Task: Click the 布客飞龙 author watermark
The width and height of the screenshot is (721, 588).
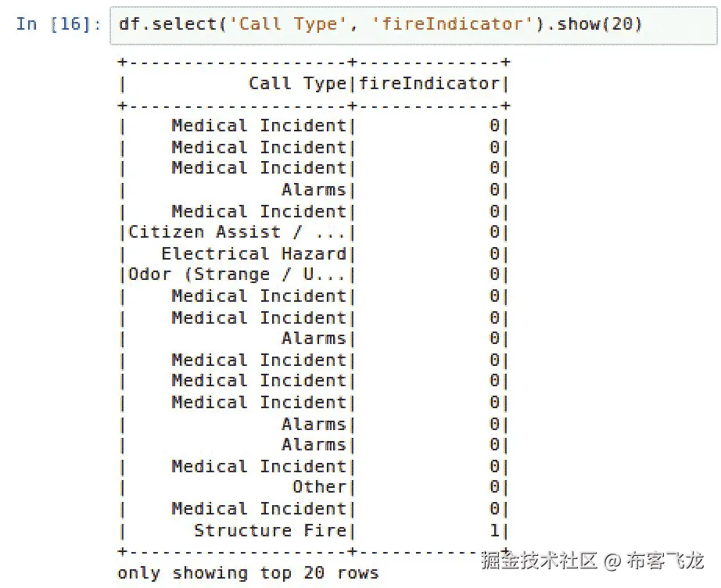Action: coord(665,561)
